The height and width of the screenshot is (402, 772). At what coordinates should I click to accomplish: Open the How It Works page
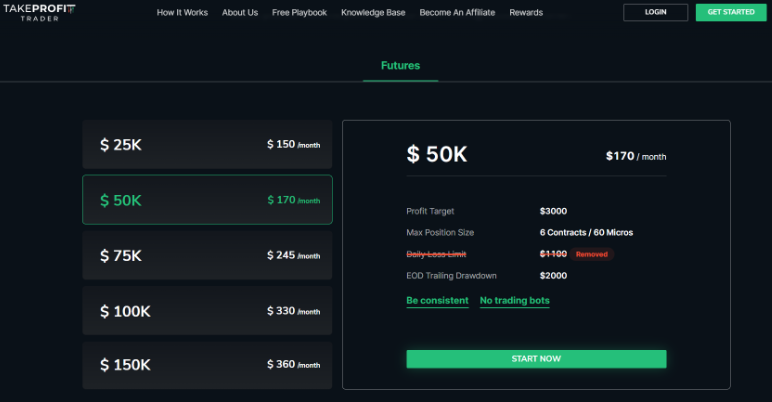182,13
